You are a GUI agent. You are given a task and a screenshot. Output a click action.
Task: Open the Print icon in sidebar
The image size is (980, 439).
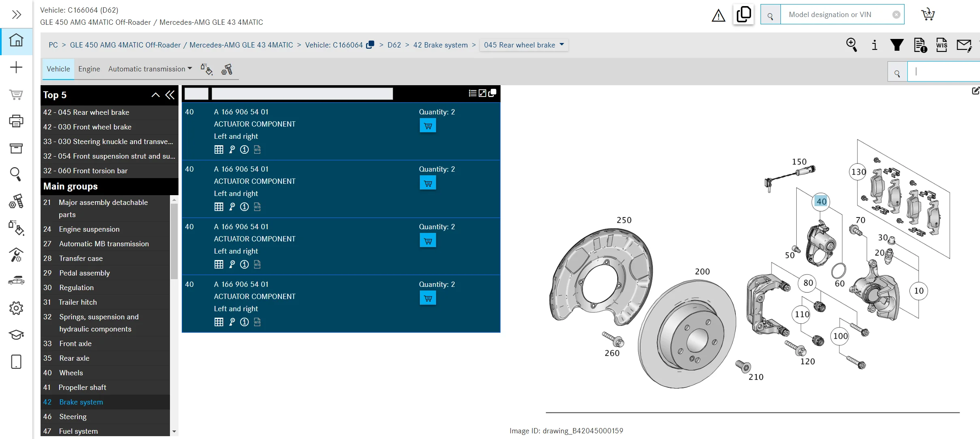[x=16, y=121]
